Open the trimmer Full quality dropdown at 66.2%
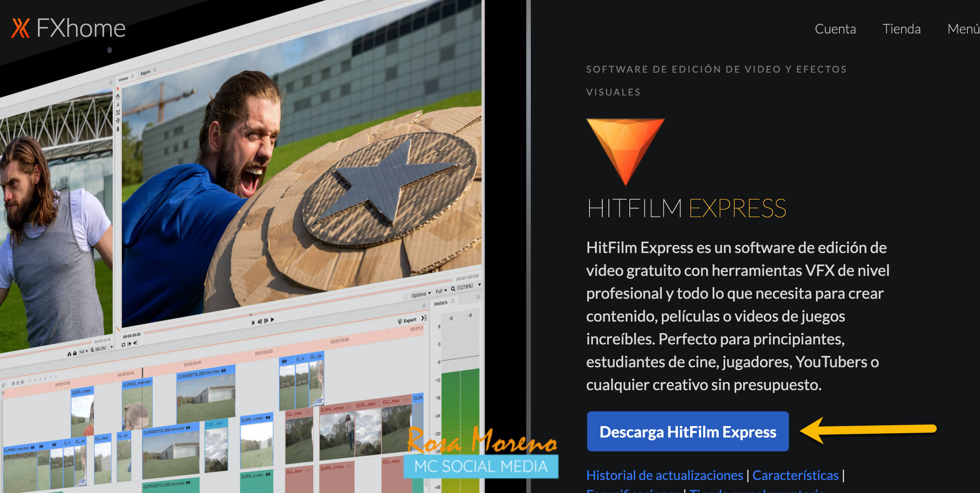The width and height of the screenshot is (980, 493). tap(83, 351)
